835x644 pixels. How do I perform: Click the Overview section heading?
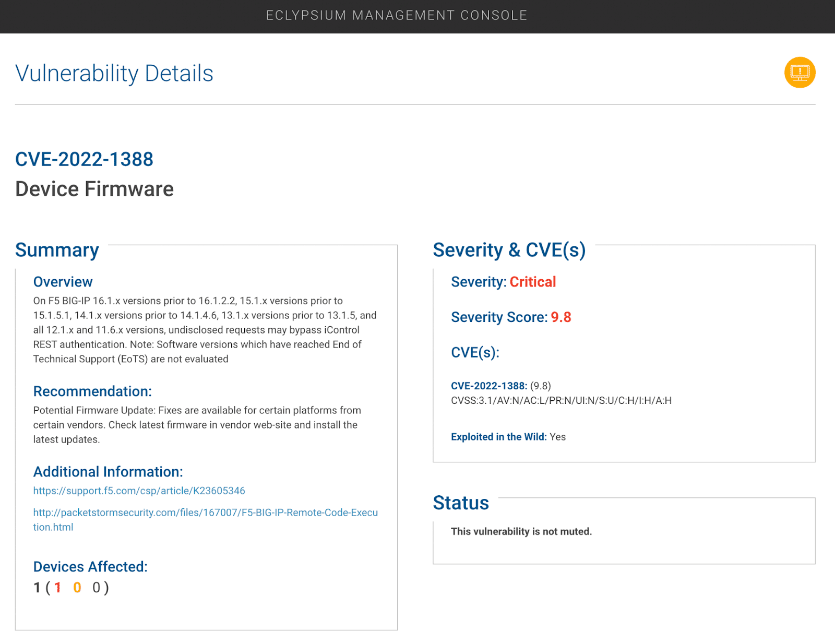pos(63,282)
